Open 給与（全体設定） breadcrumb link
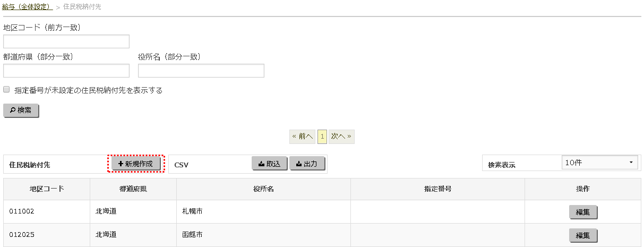Screen dimensions: 644x247 pyautogui.click(x=27, y=7)
